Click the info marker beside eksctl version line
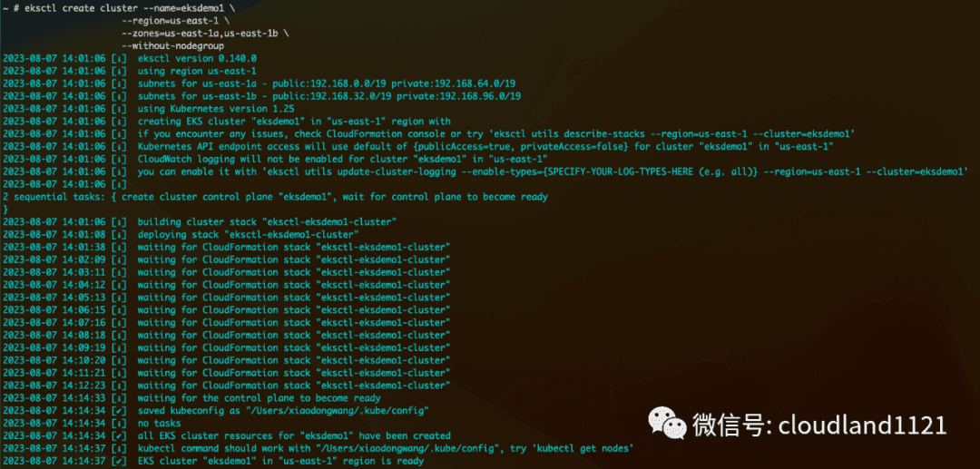This screenshot has height=469, width=980. 118,58
